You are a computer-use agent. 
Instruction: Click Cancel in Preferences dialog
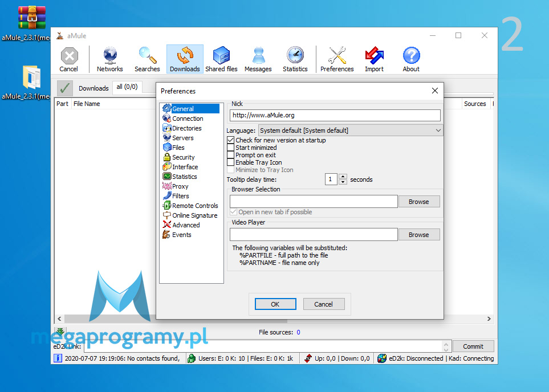[x=323, y=304]
